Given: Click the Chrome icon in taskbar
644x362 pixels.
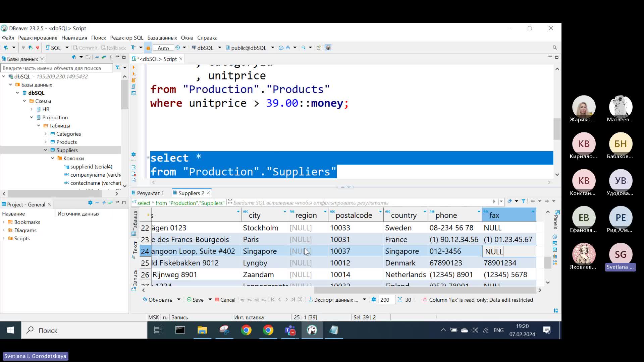Looking at the screenshot, I should point(246,330).
